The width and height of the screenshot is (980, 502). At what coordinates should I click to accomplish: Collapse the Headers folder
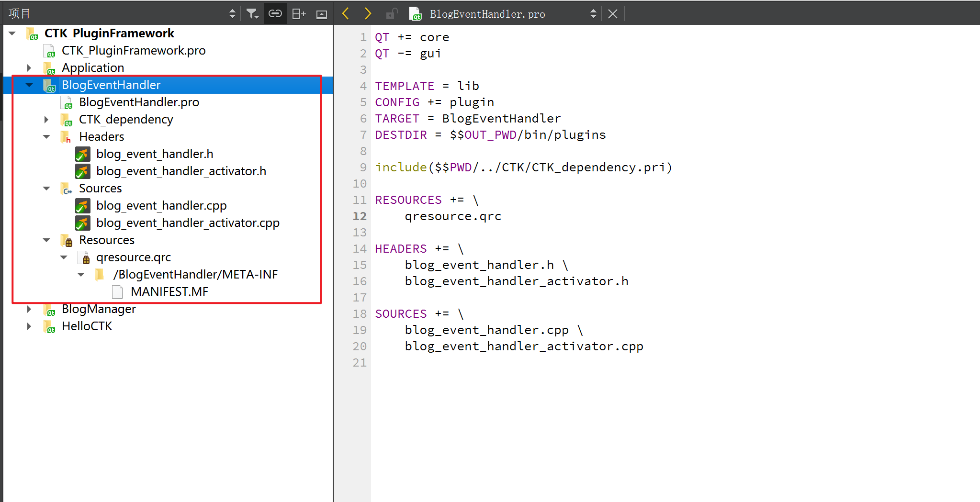click(46, 137)
